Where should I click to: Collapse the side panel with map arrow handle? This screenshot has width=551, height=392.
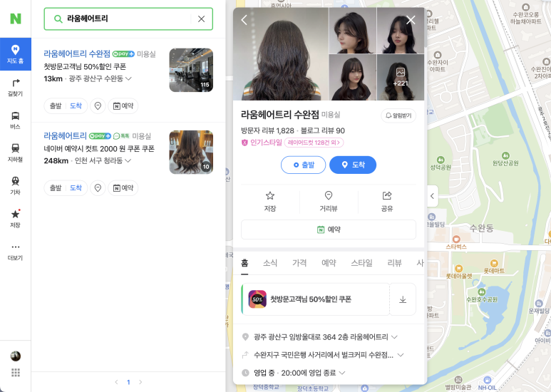tap(433, 196)
